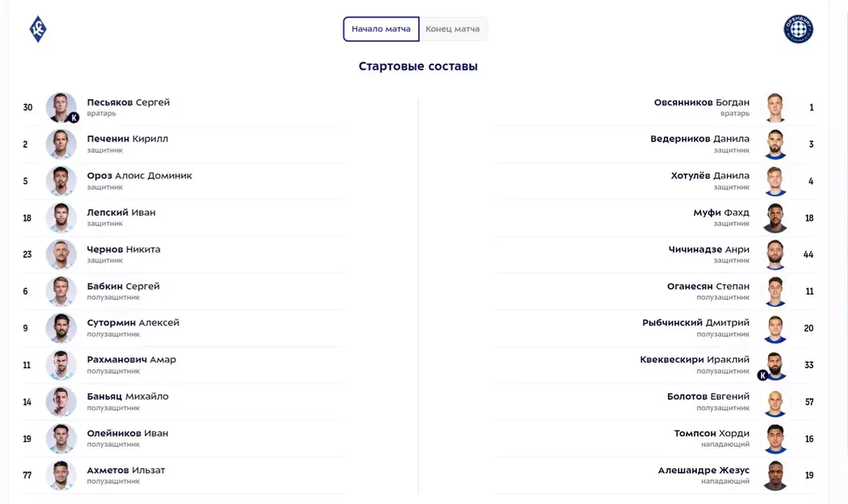
Task: Click the Krylia Sovetov club logo
Action: pos(38,29)
